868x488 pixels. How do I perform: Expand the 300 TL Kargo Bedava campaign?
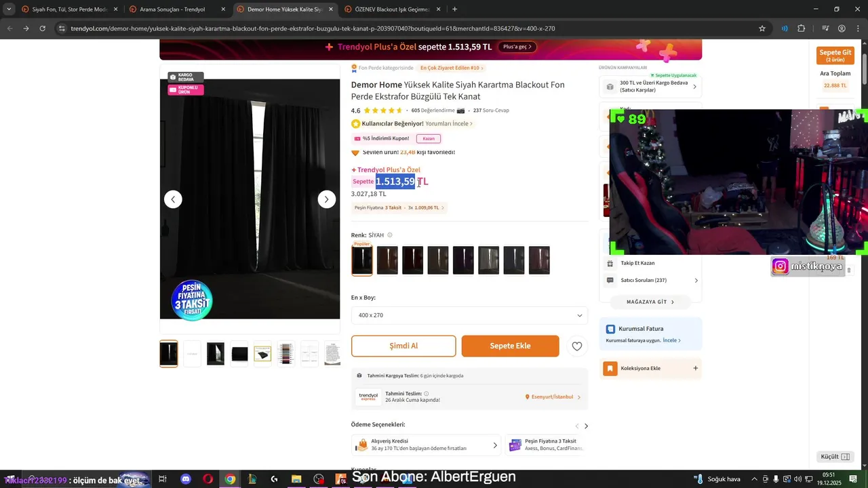click(650, 87)
